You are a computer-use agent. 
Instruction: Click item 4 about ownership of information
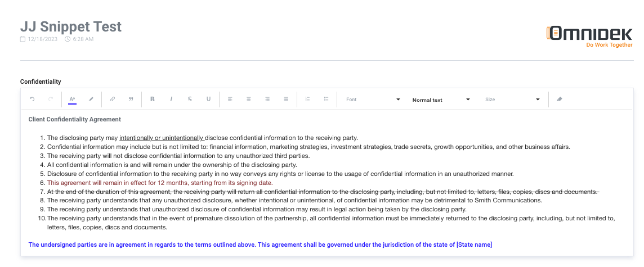click(172, 165)
